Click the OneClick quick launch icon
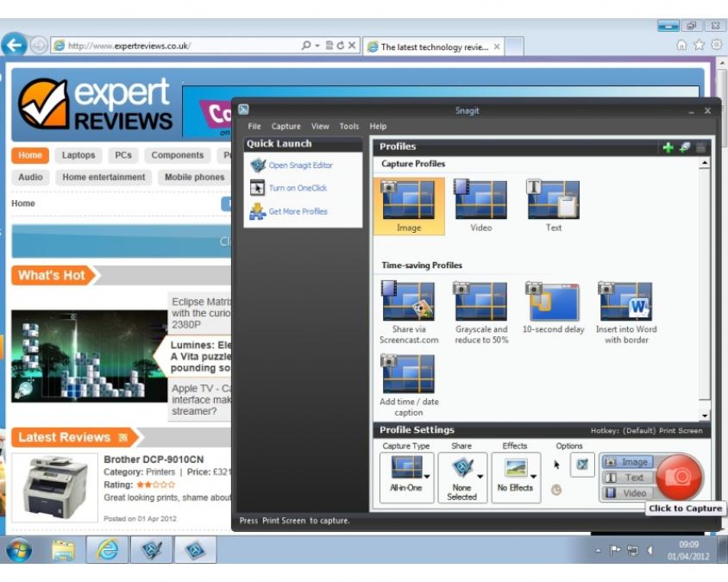 point(257,188)
